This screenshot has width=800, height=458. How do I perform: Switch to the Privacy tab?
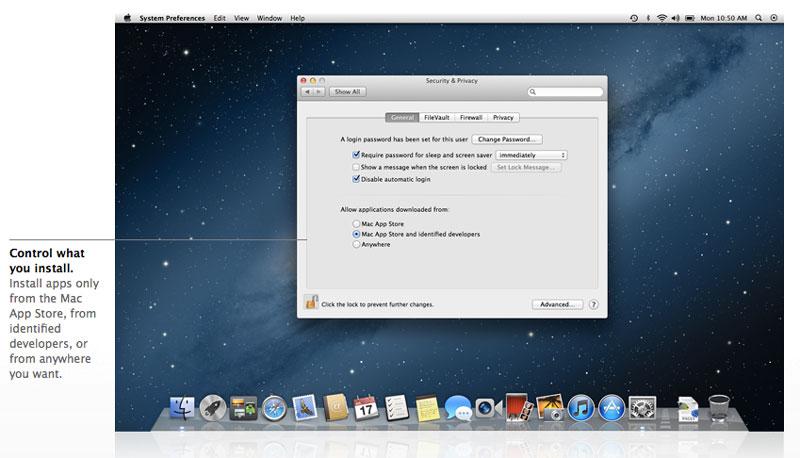point(503,117)
